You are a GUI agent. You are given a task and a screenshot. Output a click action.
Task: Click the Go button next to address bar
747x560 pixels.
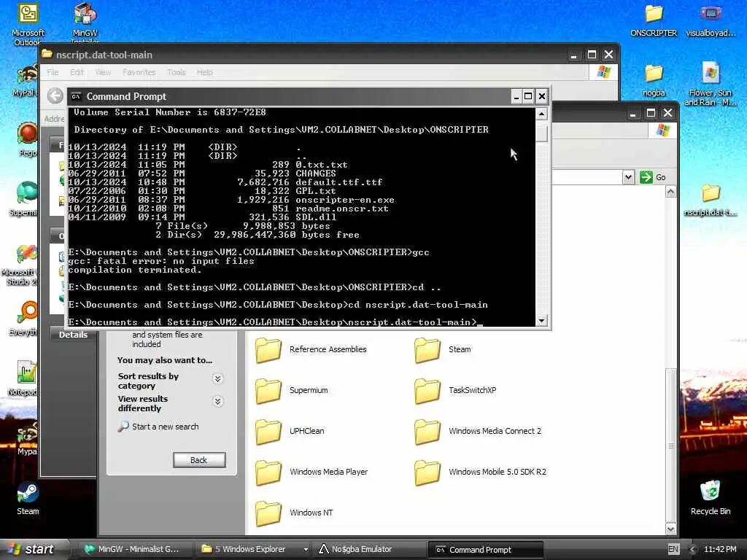(653, 177)
